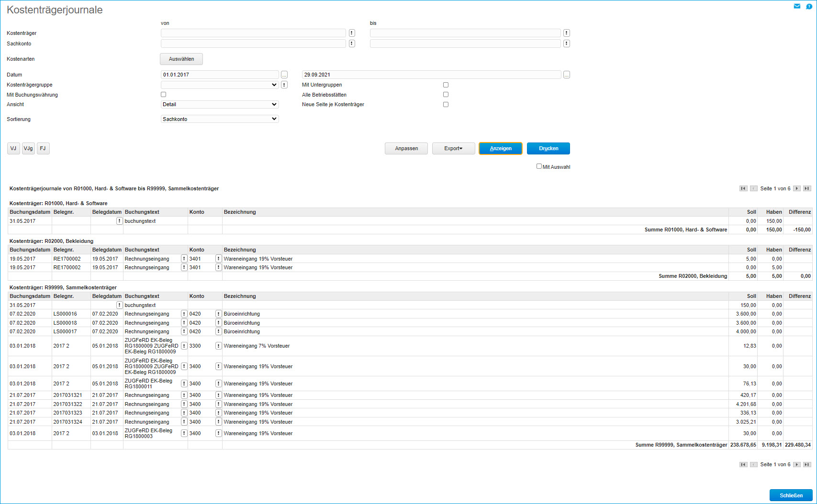
Task: Expand the Ansicht dropdown showing Detail
Action: pyautogui.click(x=220, y=104)
